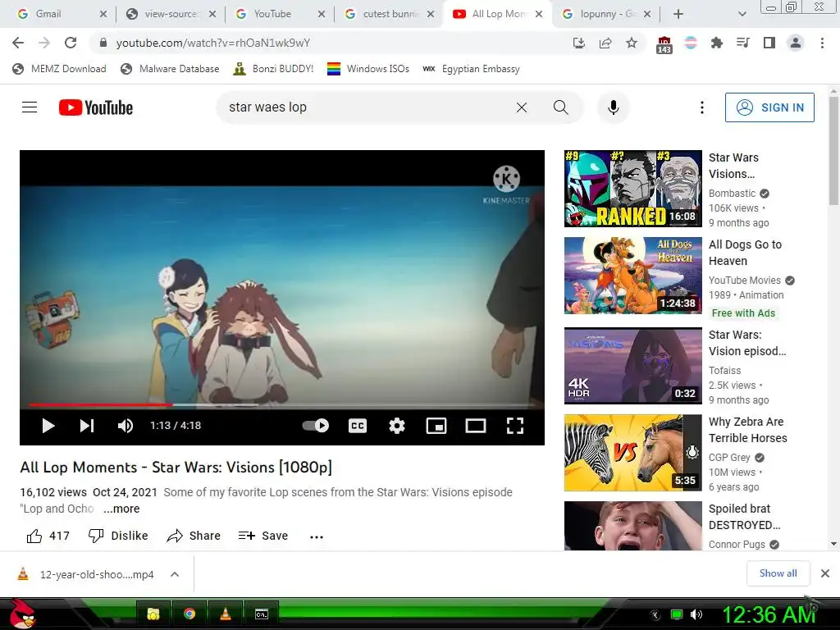The image size is (840, 630).
Task: Reload the page
Action: (x=71, y=43)
